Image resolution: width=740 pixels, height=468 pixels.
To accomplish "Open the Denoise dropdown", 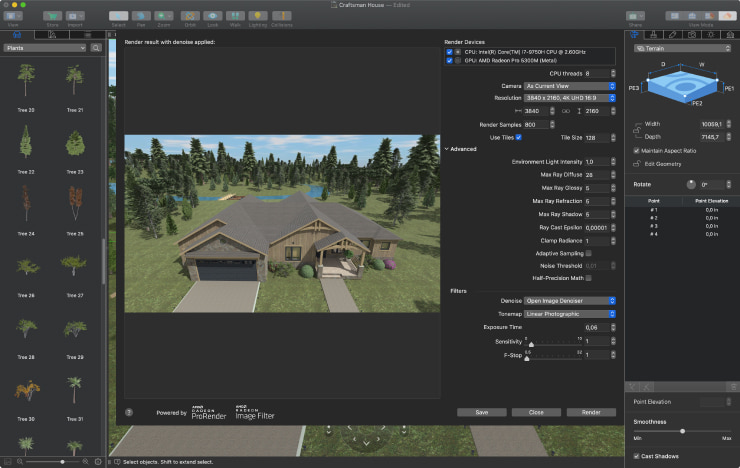I will point(570,301).
